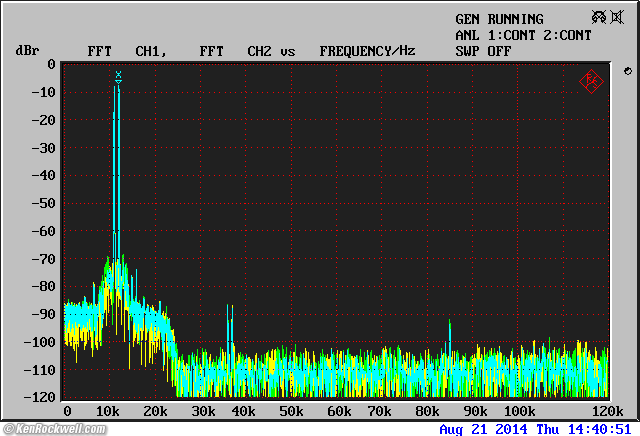Viewport: 640px width, 436px height.
Task: Click the -60 level axis label
Action: pyautogui.click(x=43, y=231)
